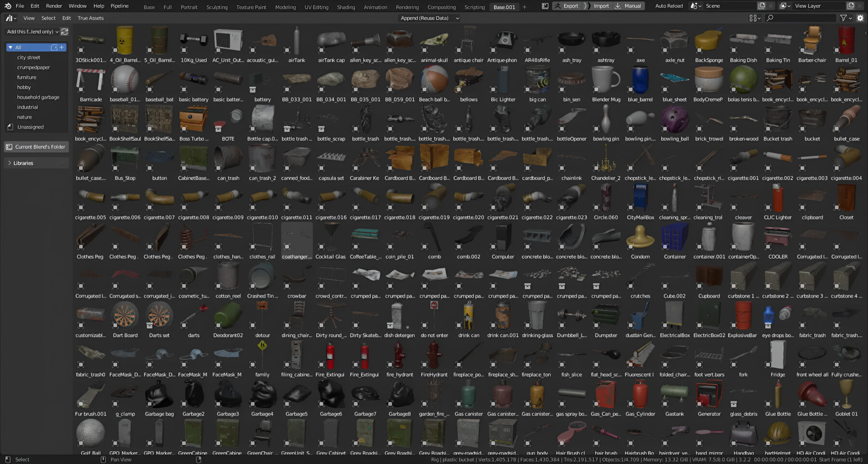Click the View Layer name field
Image resolution: width=868 pixels, height=464 pixels.
tap(818, 6)
